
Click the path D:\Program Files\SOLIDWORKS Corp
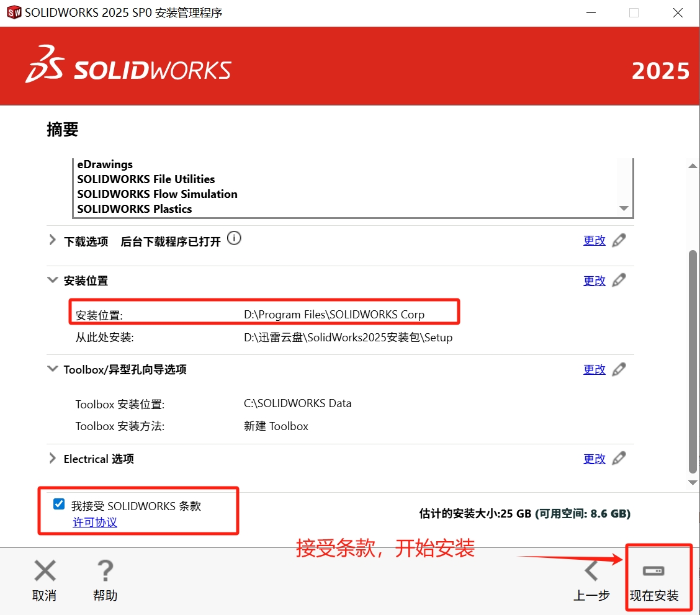(x=334, y=315)
